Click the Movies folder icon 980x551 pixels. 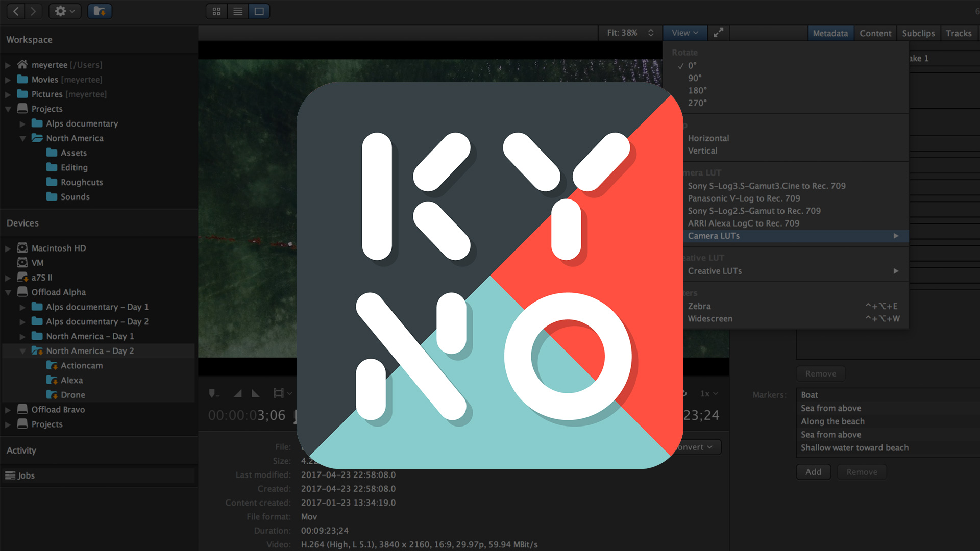[22, 80]
